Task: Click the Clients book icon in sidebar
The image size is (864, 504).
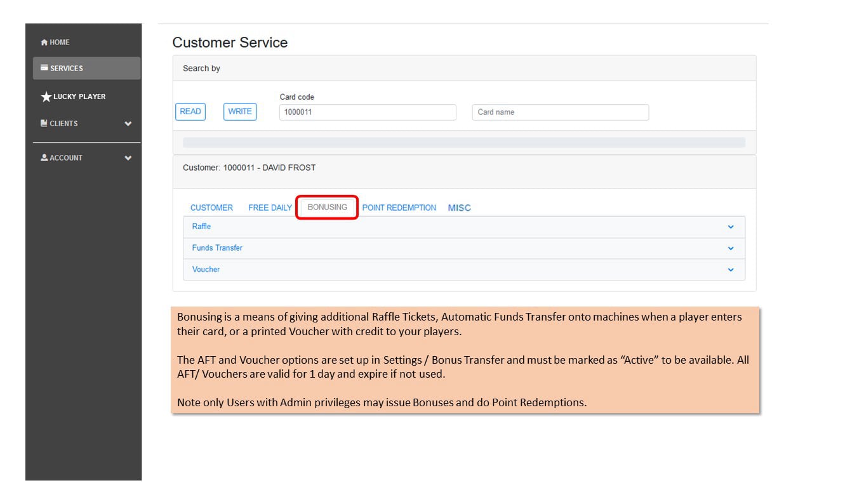Action: (44, 123)
